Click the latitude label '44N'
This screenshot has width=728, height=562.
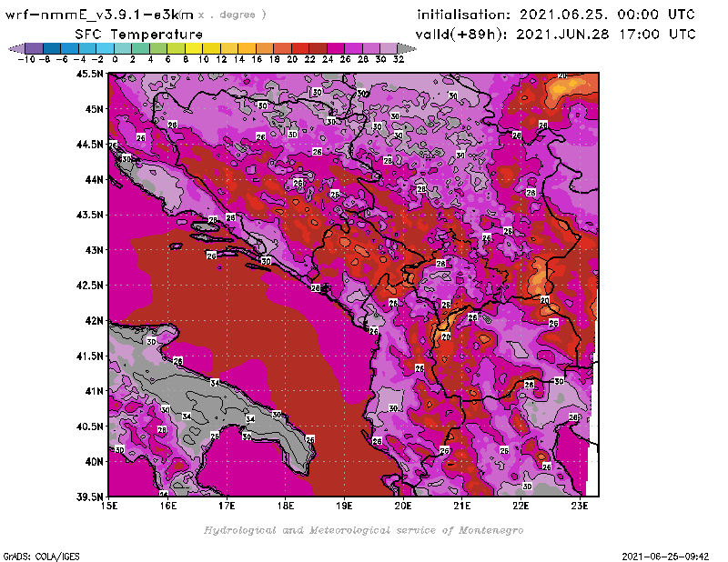94,179
